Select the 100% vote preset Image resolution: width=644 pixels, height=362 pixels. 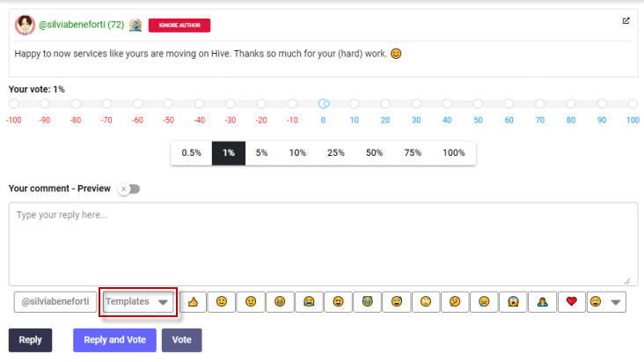(453, 153)
